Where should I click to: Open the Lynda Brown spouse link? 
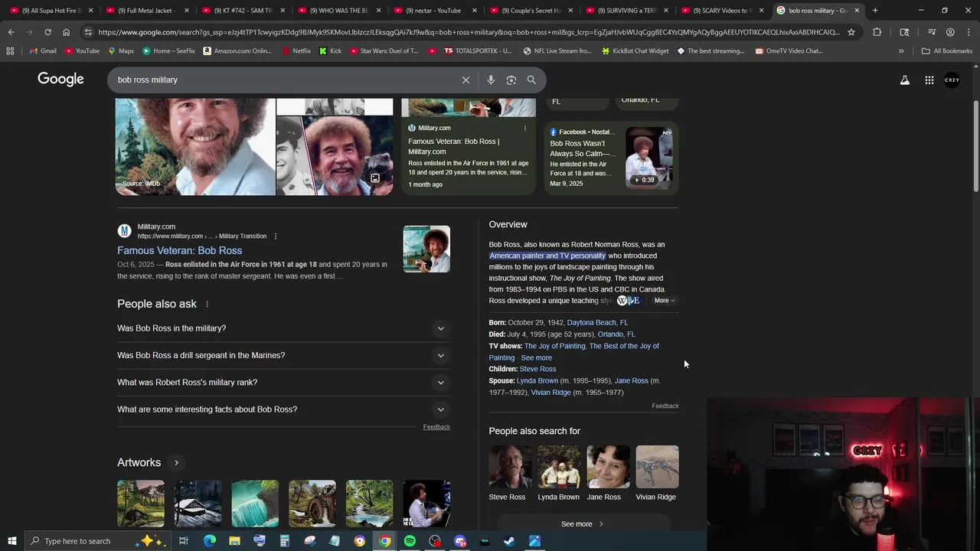click(x=537, y=380)
